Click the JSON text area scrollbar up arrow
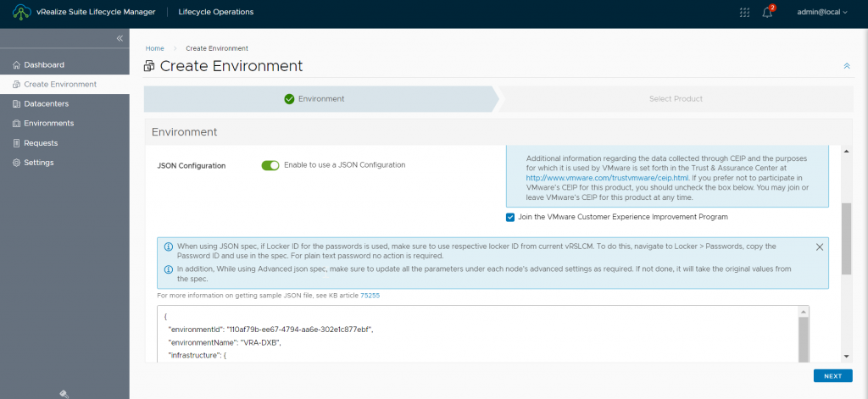Viewport: 868px width, 399px height. [804, 312]
